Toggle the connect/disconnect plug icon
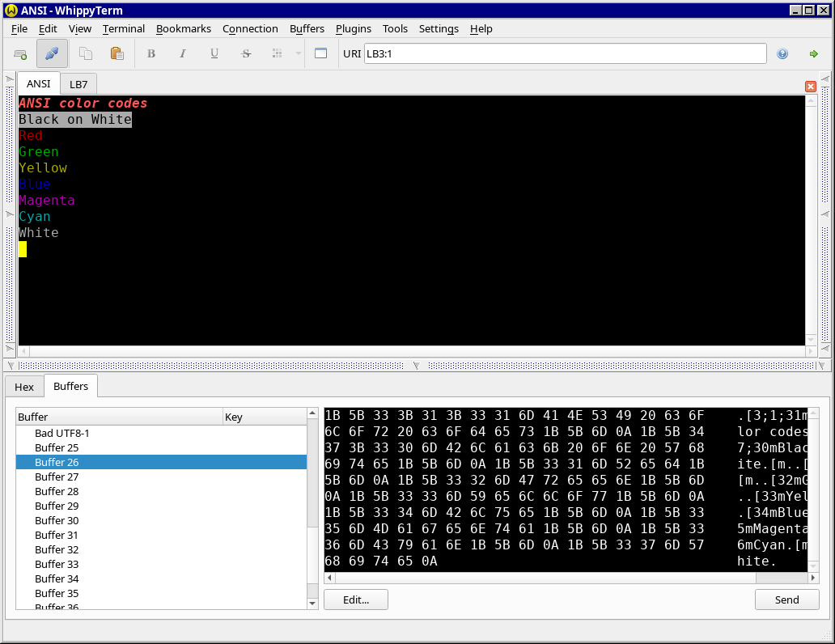Image resolution: width=835 pixels, height=644 pixels. [52, 54]
